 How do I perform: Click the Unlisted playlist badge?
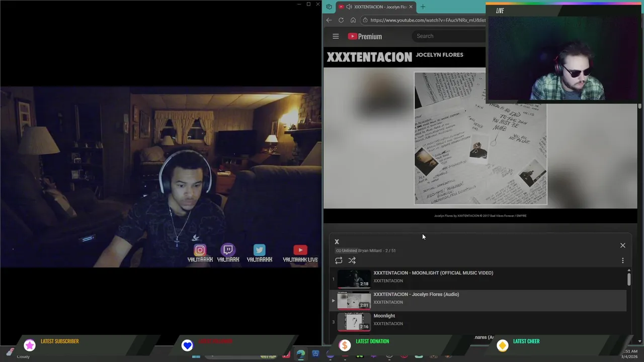[x=346, y=250]
